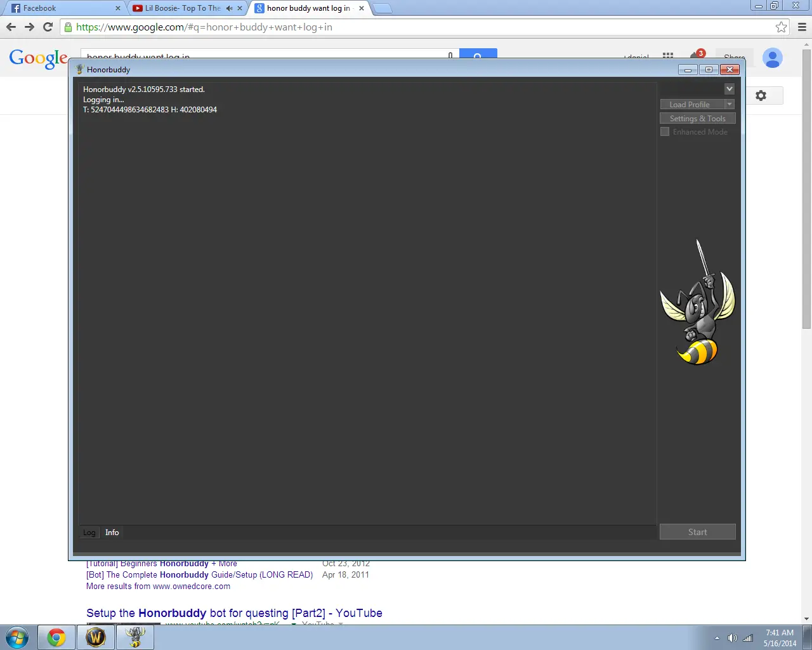Open Complete Honorbuddy Guide/Setup link
The image size is (812, 650).
tap(200, 575)
